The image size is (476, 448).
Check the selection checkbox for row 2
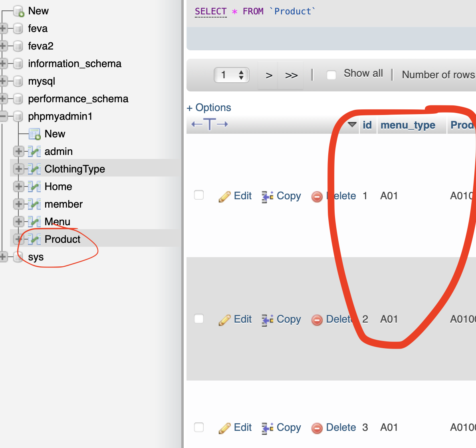tap(198, 319)
